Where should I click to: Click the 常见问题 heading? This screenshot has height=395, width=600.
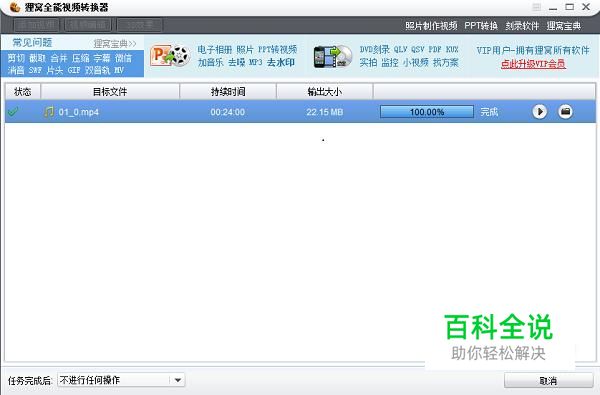(x=32, y=43)
